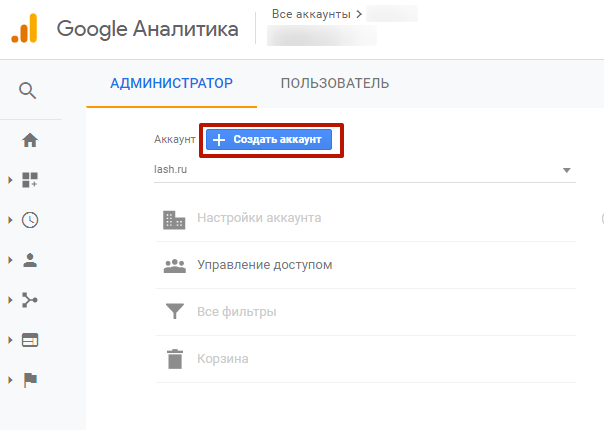Click the Создать аккаунт button
This screenshot has width=604, height=430.
pyautogui.click(x=269, y=139)
